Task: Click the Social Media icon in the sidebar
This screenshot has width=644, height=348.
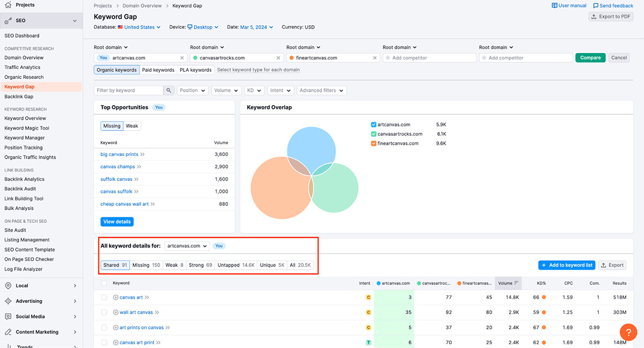Action: coord(9,316)
